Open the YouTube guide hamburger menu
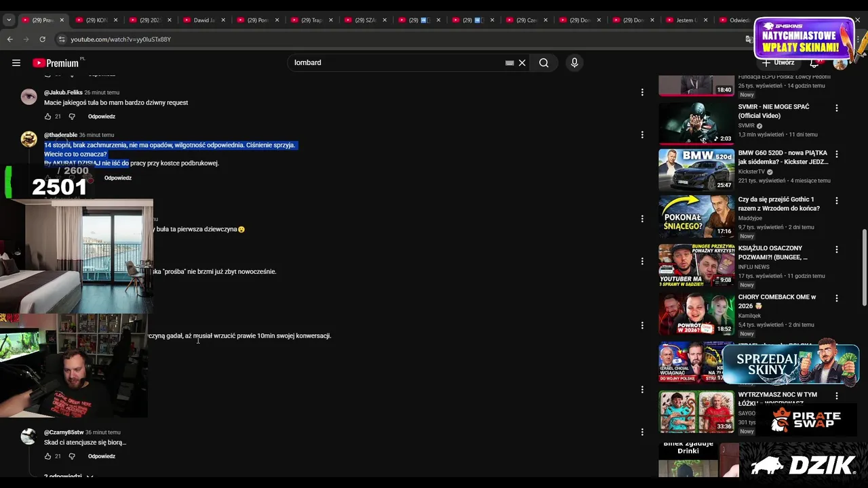 (16, 63)
